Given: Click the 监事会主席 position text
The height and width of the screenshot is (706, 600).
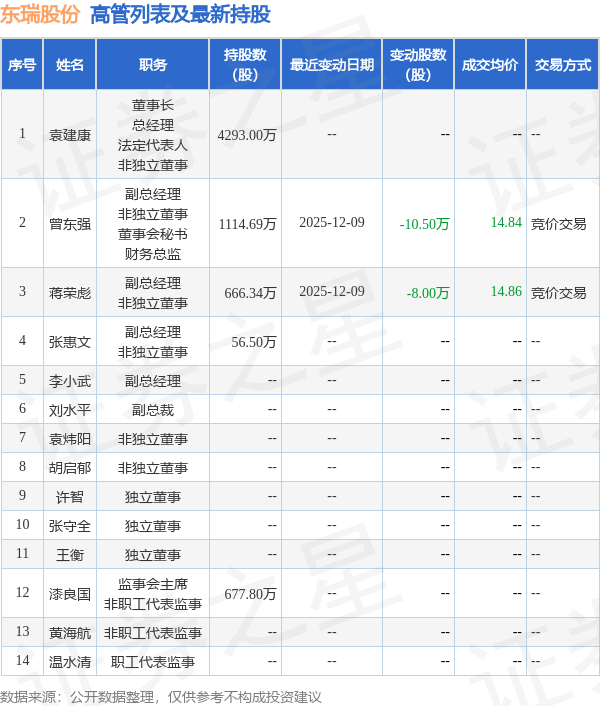Looking at the screenshot, I should pyautogui.click(x=153, y=584).
